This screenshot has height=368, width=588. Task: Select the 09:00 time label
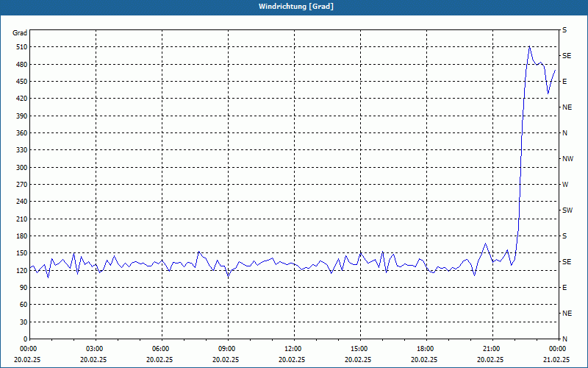[x=229, y=349]
